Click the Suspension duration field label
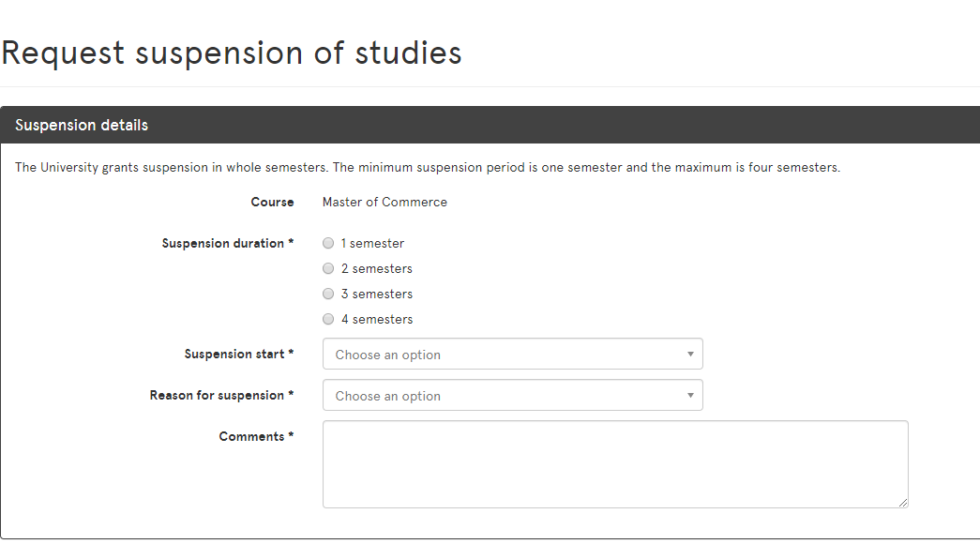Screen dimensions: 980x544 [x=224, y=243]
